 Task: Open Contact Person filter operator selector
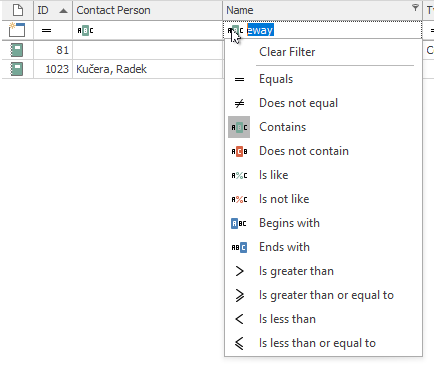coord(85,31)
